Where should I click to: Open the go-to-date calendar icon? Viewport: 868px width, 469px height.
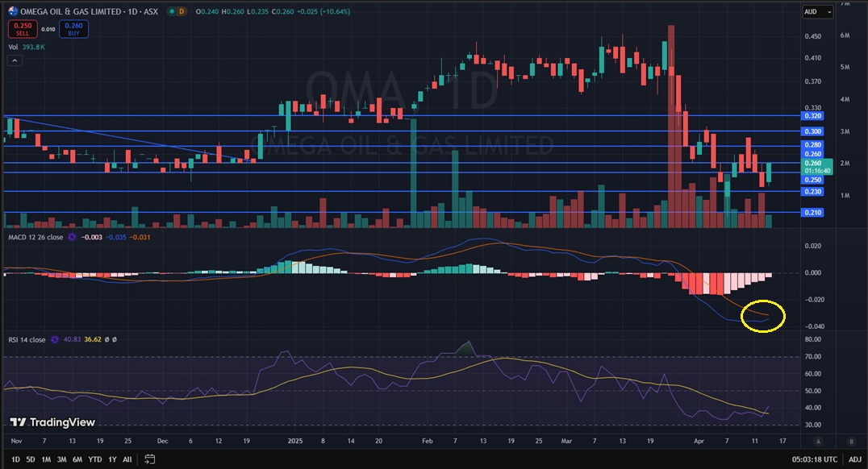pos(149,459)
